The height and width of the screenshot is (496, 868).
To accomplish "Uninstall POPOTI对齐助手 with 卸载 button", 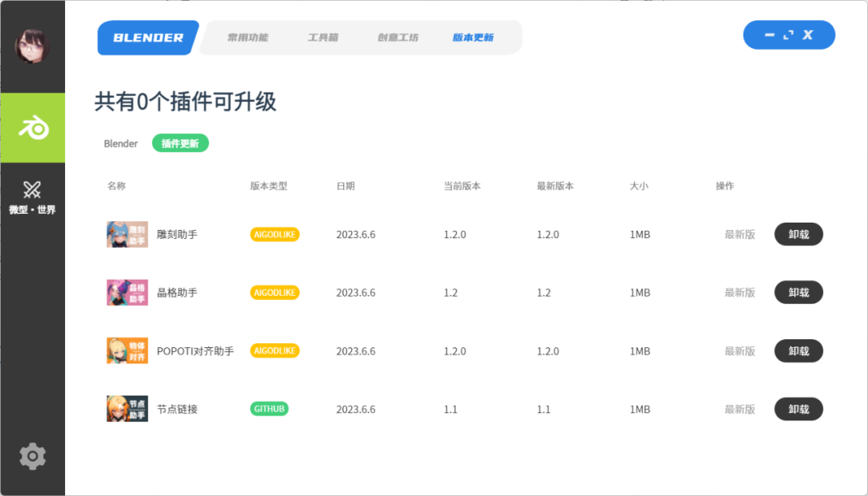I will point(798,351).
